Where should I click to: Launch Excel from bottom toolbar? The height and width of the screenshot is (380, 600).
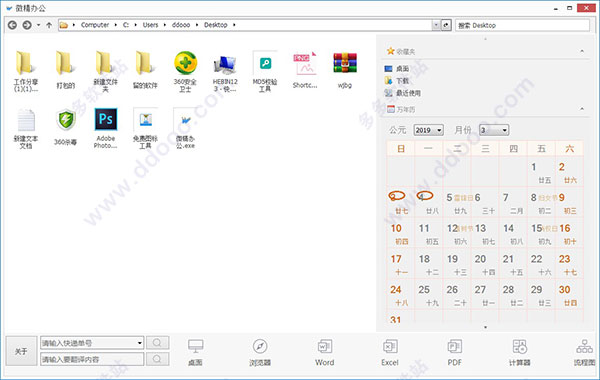click(x=390, y=352)
